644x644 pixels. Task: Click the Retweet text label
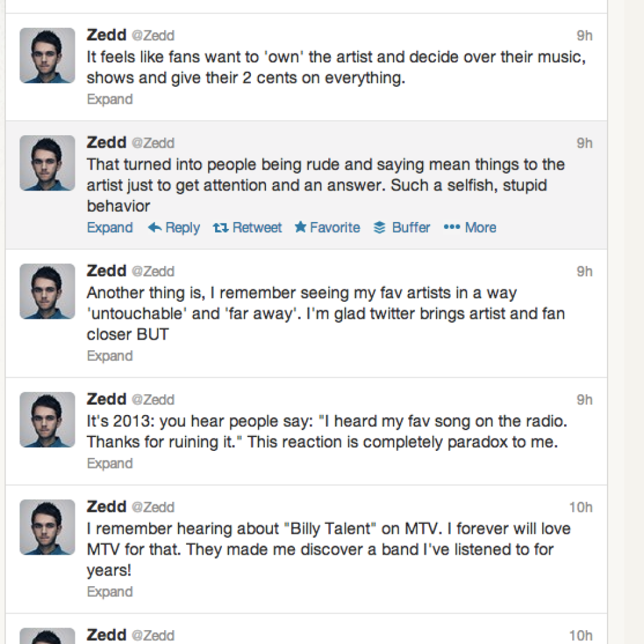[x=257, y=228]
